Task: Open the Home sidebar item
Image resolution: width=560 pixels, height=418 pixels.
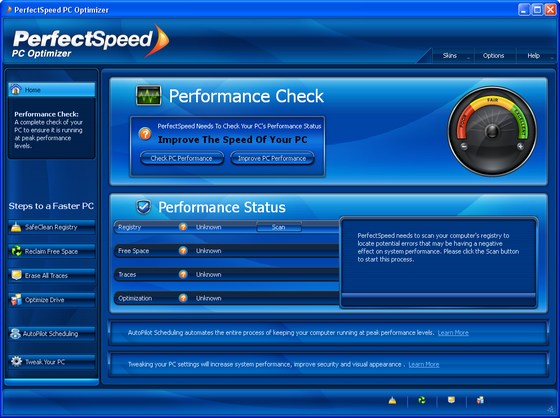Action: pos(52,90)
